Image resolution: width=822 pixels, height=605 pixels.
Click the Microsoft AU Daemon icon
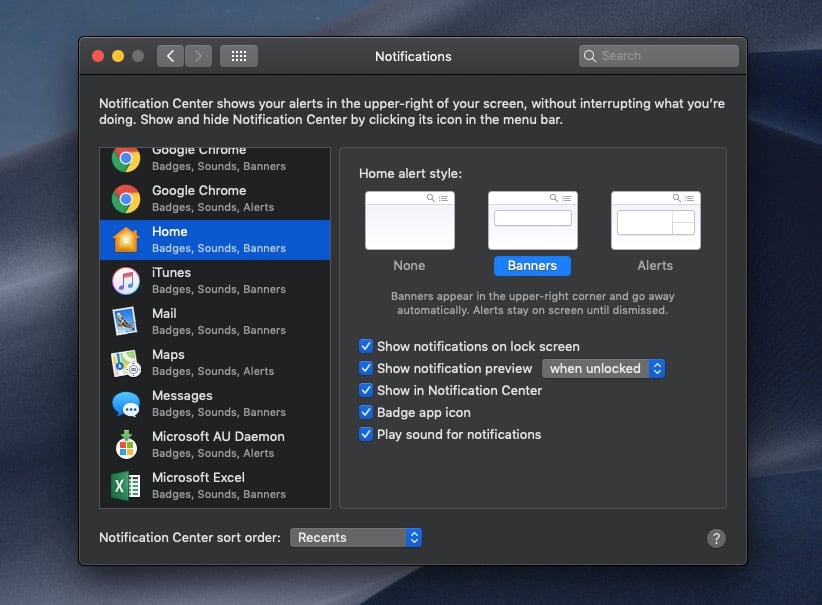point(126,445)
